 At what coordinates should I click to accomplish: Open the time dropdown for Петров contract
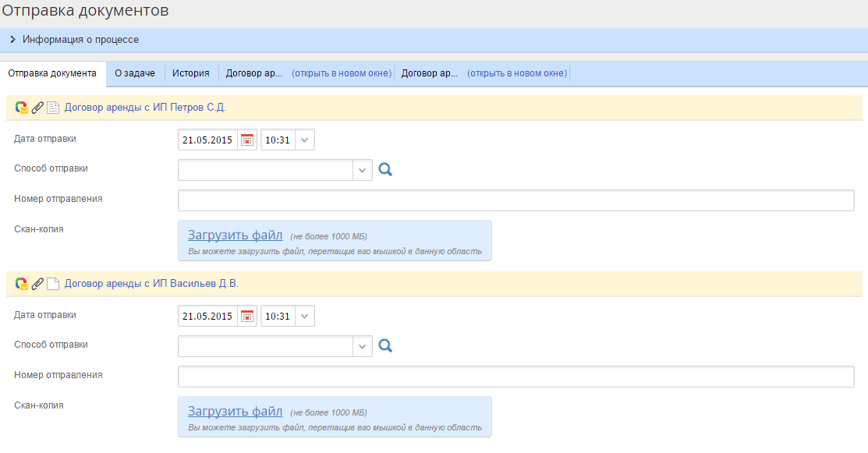coord(305,140)
